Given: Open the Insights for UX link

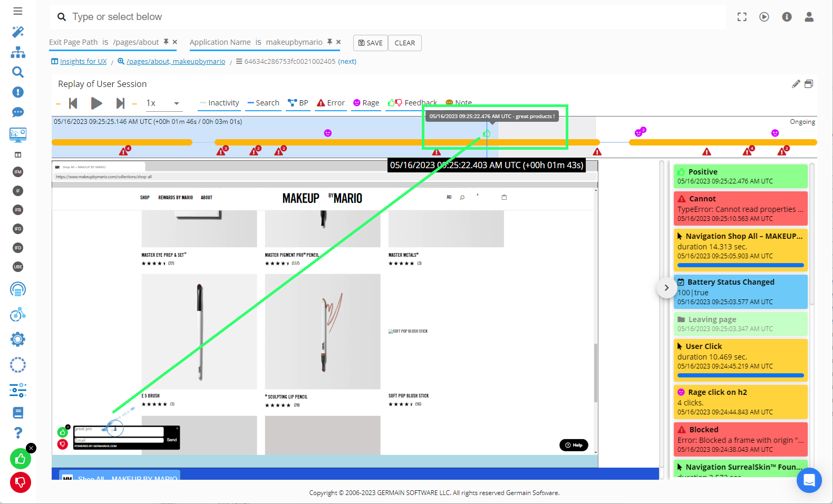Looking at the screenshot, I should pyautogui.click(x=83, y=62).
